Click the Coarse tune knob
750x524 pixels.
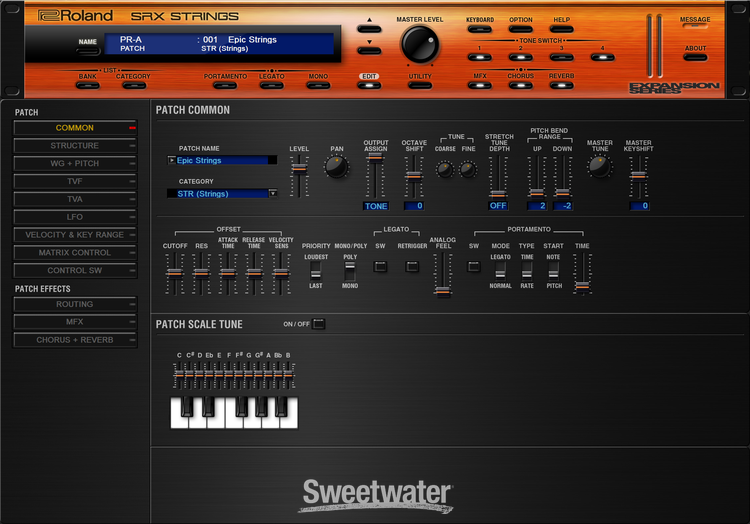pyautogui.click(x=445, y=169)
